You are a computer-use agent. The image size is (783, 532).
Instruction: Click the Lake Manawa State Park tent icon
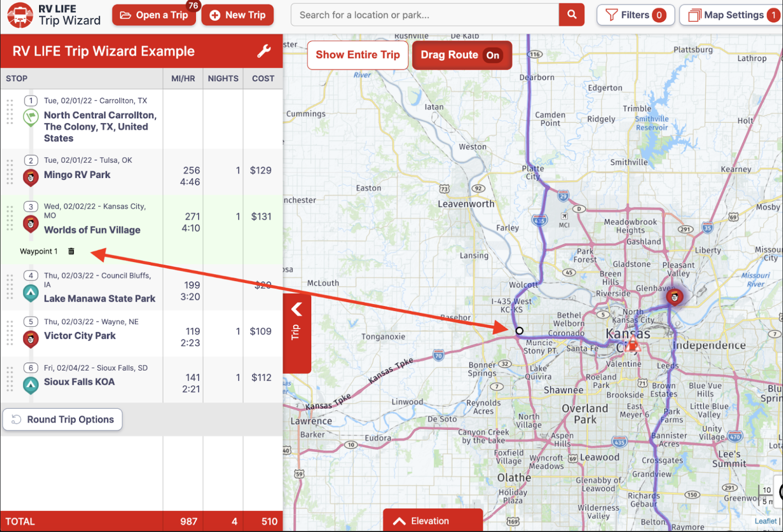(31, 293)
